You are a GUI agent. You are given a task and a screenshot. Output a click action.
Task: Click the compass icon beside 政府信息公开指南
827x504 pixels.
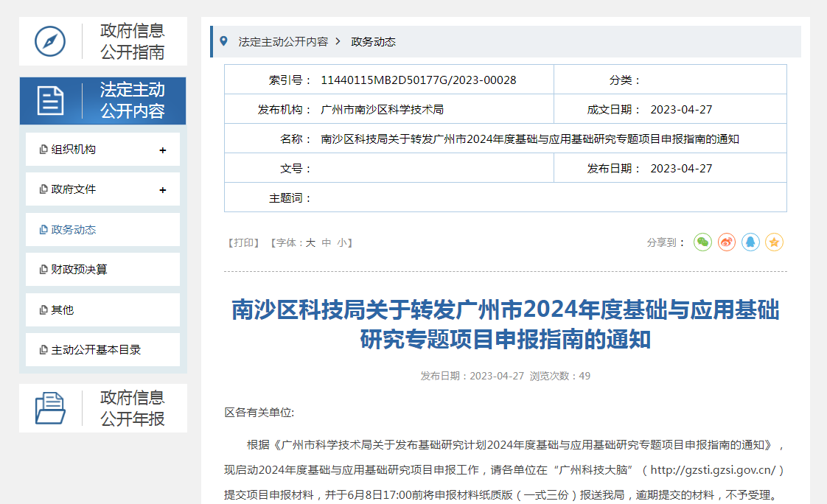(x=50, y=41)
